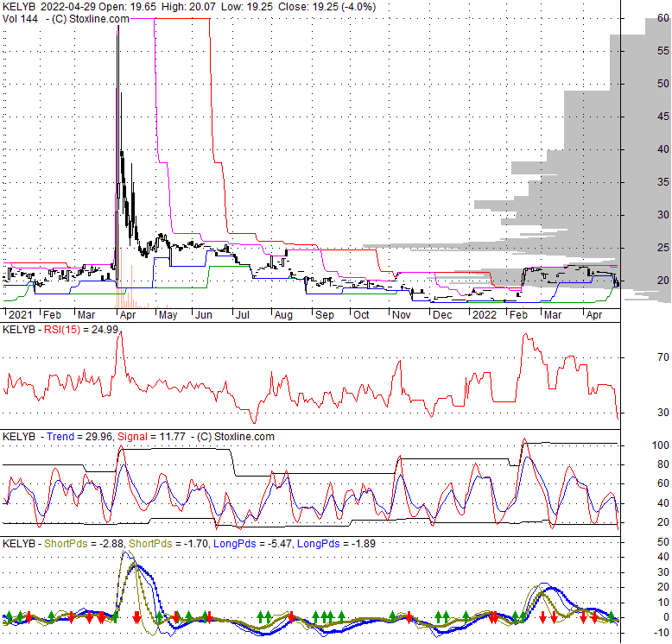The width and height of the screenshot is (672, 644).
Task: Select the (-4.0%) change figure
Action: 358,7
